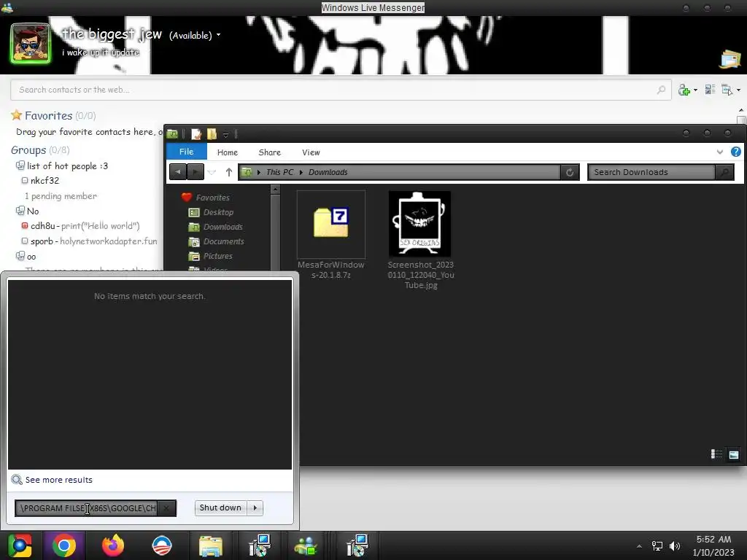The height and width of the screenshot is (560, 747).
Task: Go up one folder level
Action: click(228, 172)
